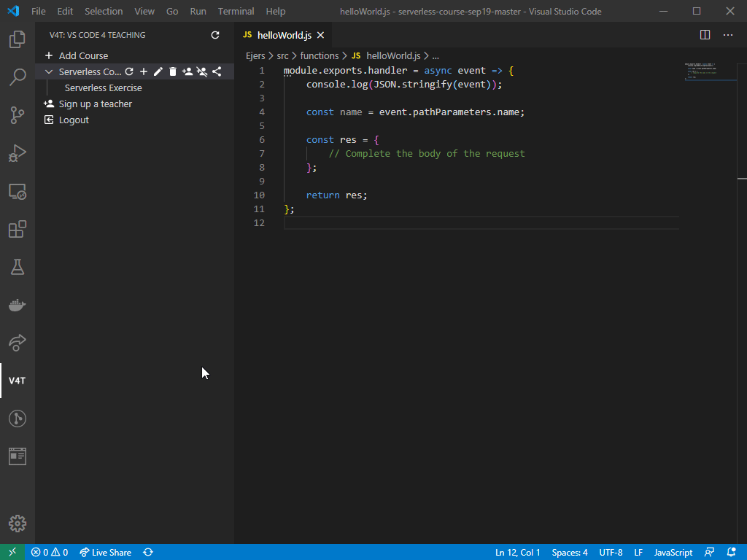Edit the Serverless course with pencil icon
747x560 pixels.
tap(158, 71)
